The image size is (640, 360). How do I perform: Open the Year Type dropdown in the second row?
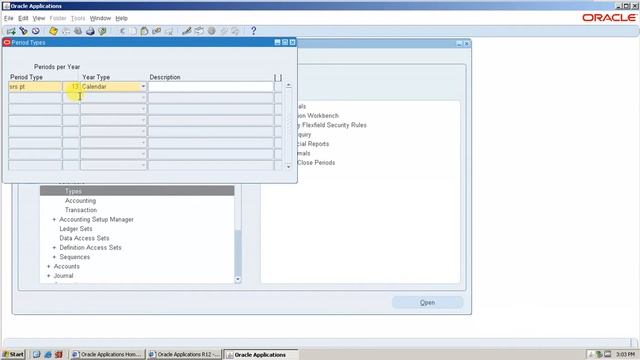pyautogui.click(x=143, y=98)
